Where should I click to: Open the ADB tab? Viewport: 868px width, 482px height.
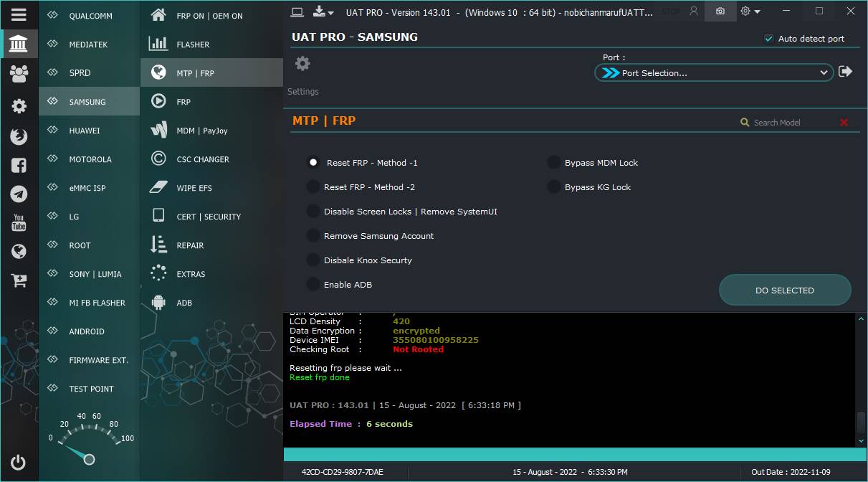point(211,303)
